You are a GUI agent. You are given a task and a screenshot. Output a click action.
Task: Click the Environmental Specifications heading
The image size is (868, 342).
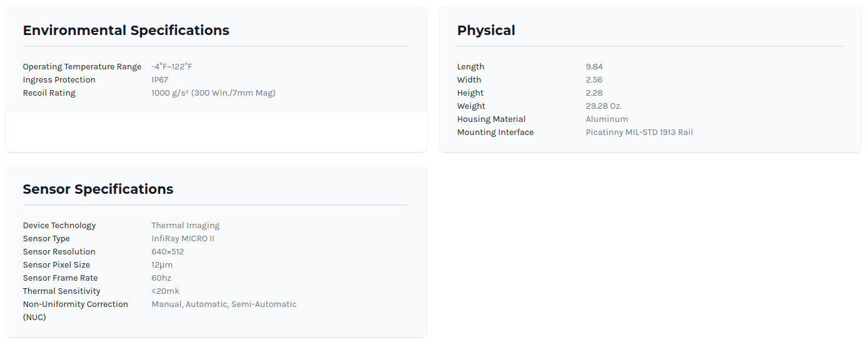click(x=126, y=31)
